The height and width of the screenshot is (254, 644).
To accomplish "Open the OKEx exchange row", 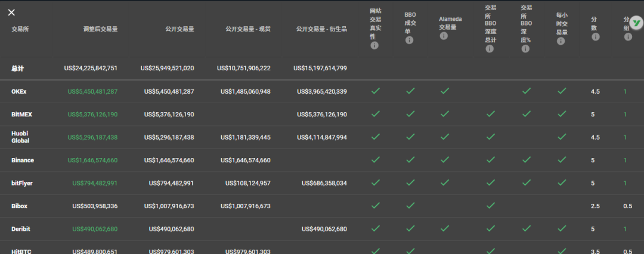I will 18,91.
